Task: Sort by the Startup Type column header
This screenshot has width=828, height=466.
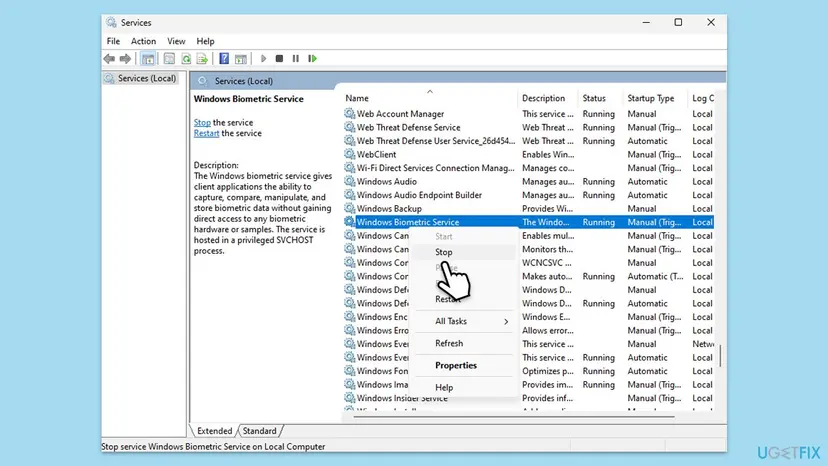Action: [655, 98]
